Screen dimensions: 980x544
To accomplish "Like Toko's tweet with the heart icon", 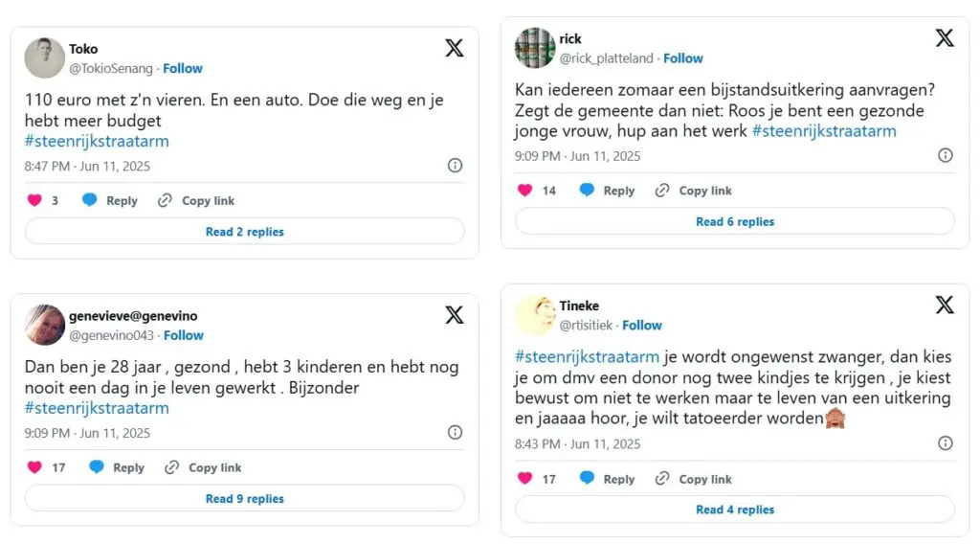I will pos(34,200).
